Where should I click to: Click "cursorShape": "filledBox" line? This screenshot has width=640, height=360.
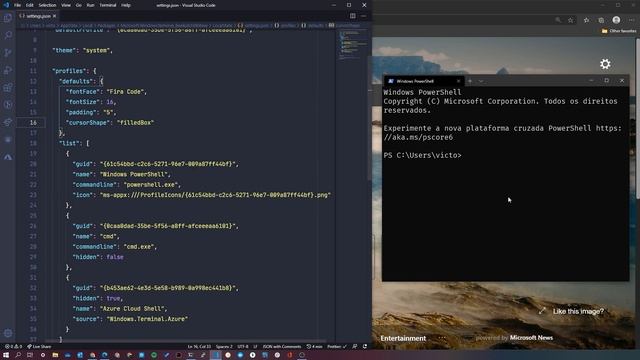point(110,122)
